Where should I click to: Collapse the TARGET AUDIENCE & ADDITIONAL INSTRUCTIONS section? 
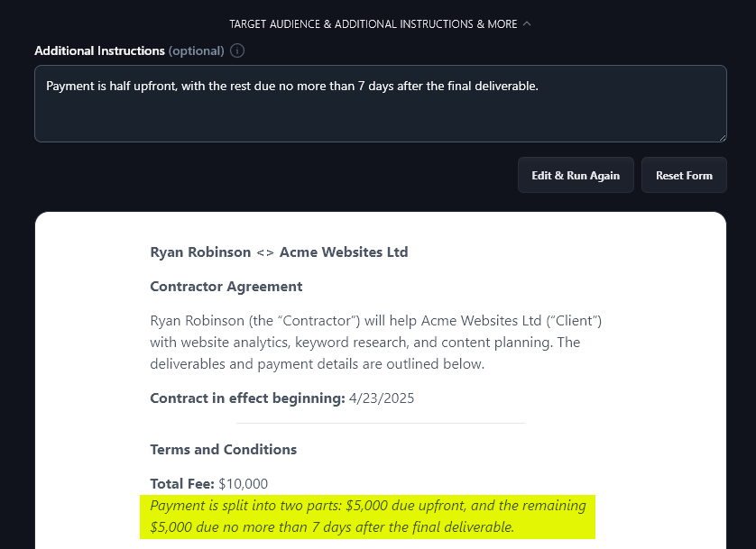(x=528, y=23)
